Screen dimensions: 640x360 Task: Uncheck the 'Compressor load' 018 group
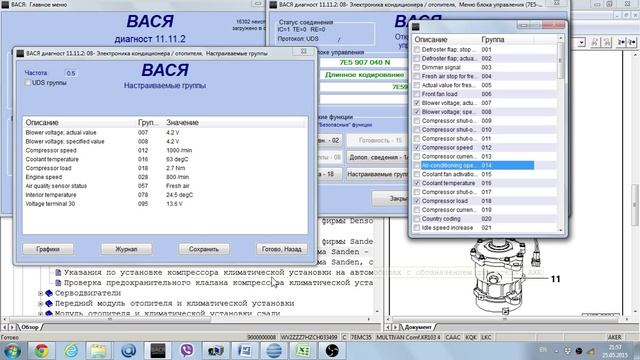[417, 201]
